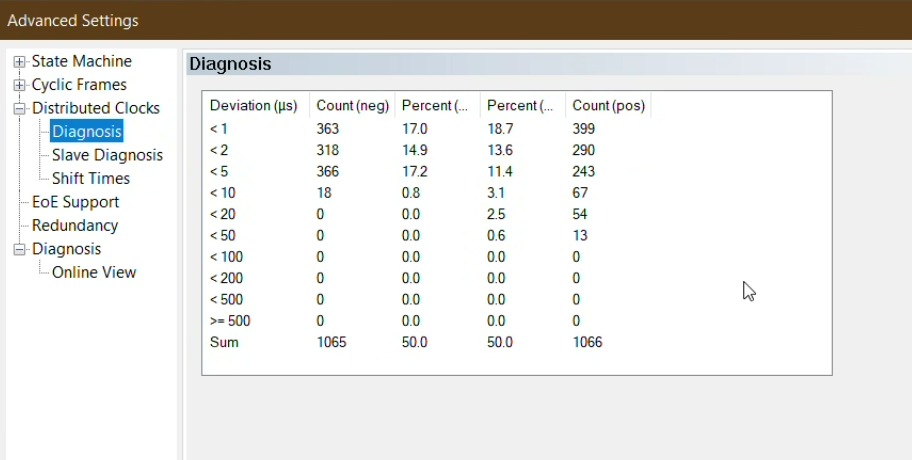Image resolution: width=912 pixels, height=460 pixels.
Task: Select Diagnosis under Distributed Clocks
Action: pyautogui.click(x=87, y=131)
